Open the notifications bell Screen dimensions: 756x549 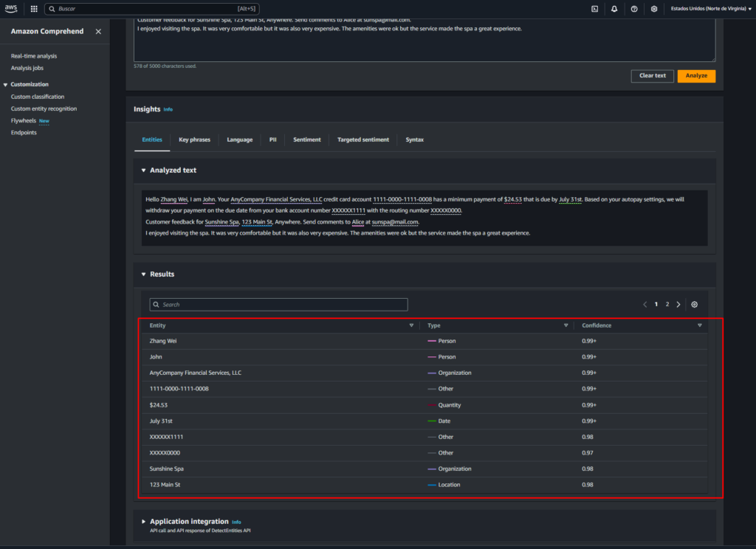(x=614, y=9)
